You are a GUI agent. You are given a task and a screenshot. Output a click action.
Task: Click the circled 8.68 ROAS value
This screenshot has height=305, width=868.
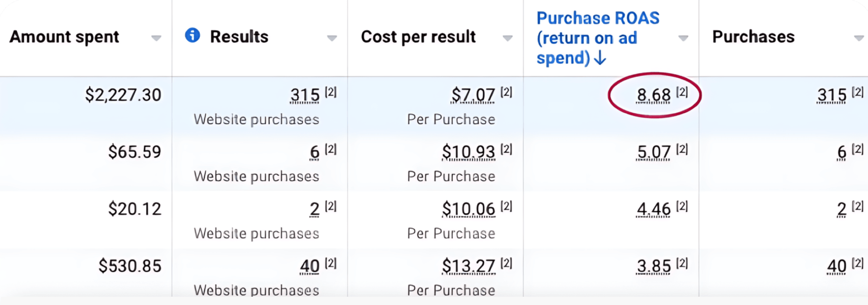[654, 95]
